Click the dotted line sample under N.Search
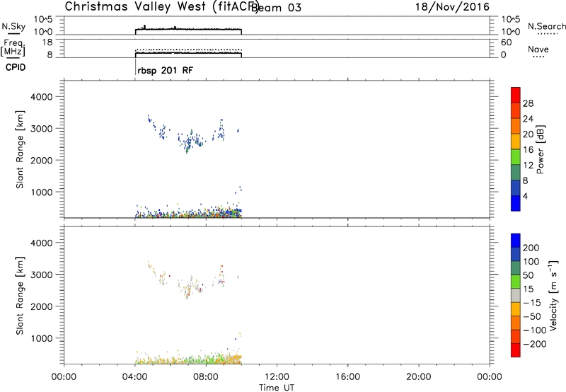 click(548, 34)
